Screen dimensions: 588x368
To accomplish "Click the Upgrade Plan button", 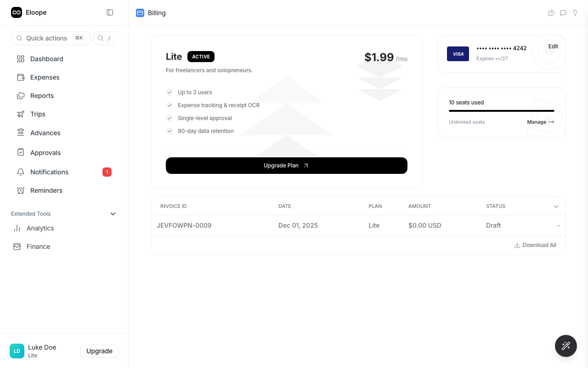I will 287,166.
